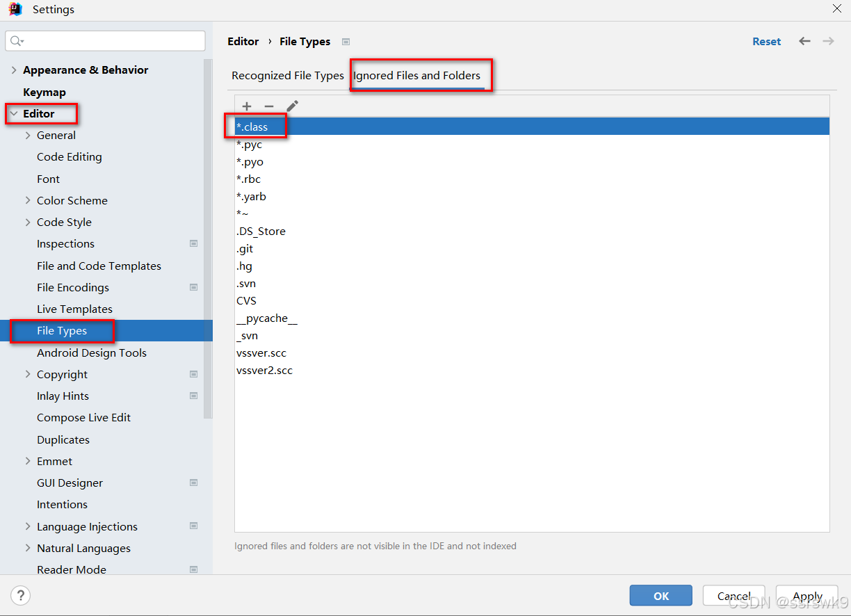Select the Ignored Files and Folders tab
The image size is (851, 616).
pos(421,75)
